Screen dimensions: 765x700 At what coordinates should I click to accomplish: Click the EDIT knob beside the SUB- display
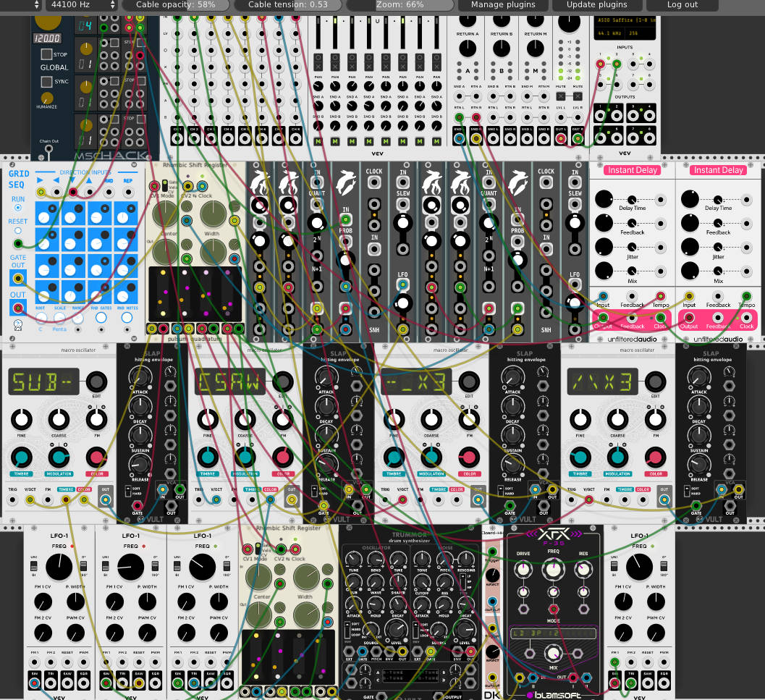click(x=96, y=381)
